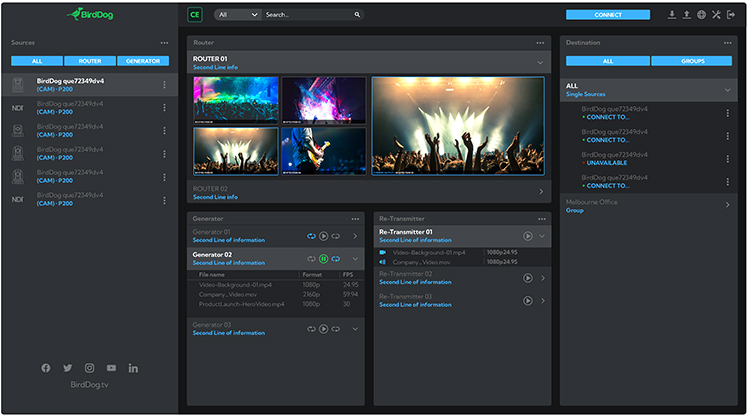Open the Twitter social icon

point(67,368)
